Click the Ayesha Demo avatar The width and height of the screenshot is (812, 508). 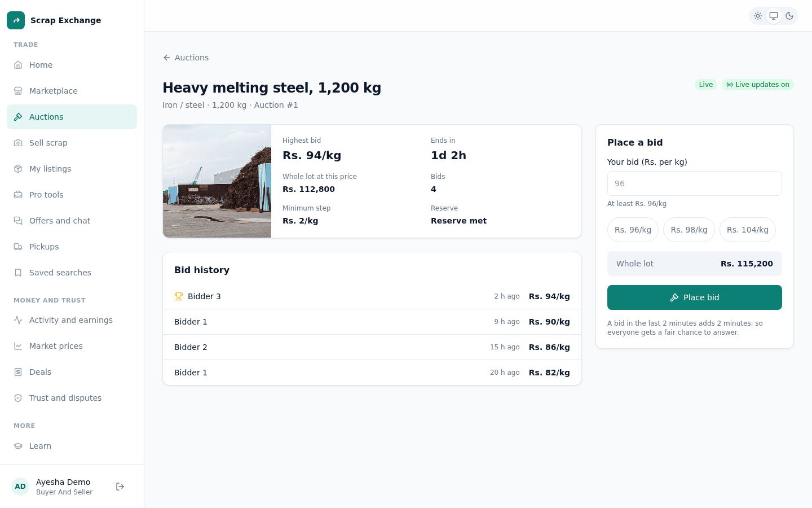20,487
